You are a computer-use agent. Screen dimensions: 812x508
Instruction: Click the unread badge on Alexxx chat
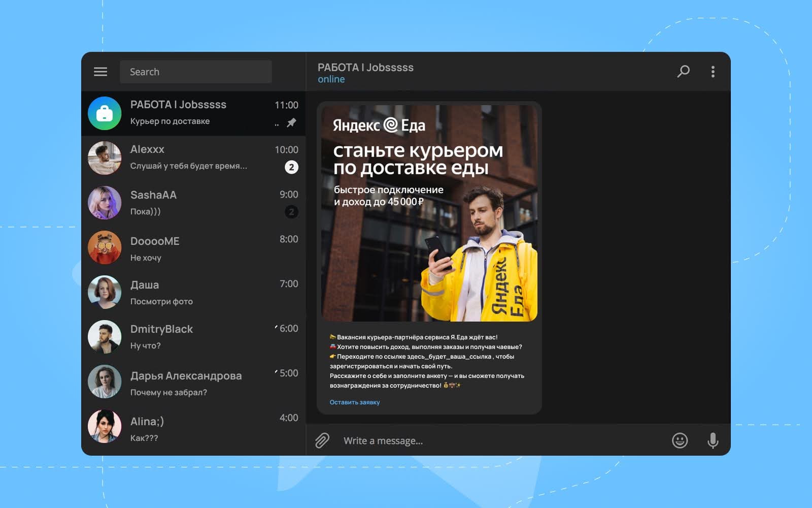click(x=291, y=168)
